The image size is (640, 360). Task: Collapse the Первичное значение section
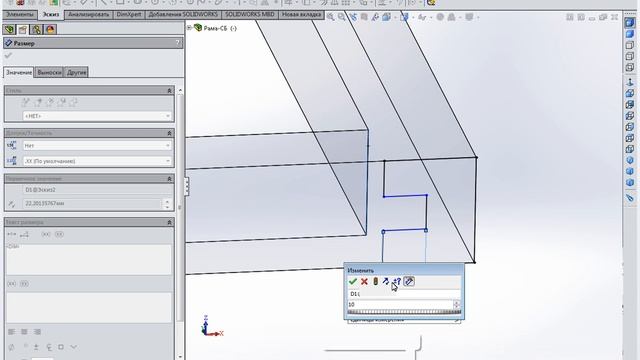point(169,179)
